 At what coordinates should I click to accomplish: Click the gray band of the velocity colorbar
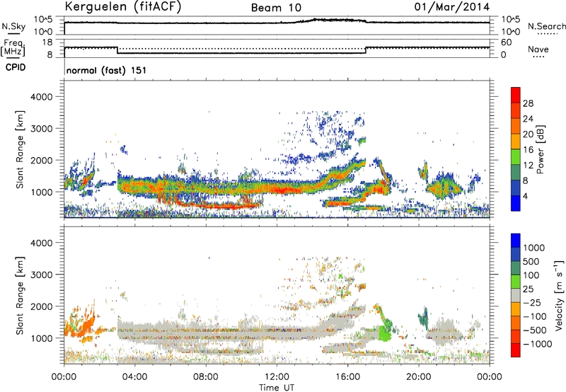click(516, 295)
